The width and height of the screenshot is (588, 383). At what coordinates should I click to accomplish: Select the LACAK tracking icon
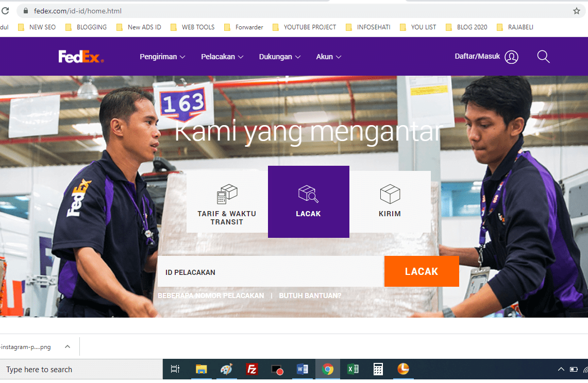coord(308,194)
